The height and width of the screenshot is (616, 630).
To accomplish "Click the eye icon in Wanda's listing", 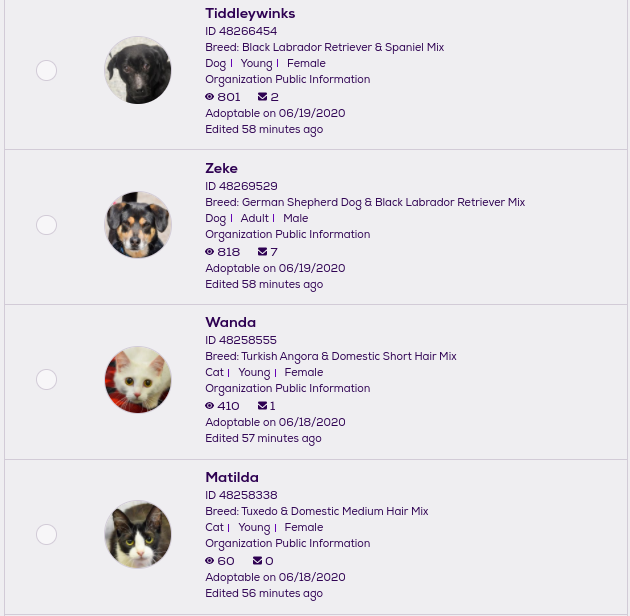I will coord(210,406).
